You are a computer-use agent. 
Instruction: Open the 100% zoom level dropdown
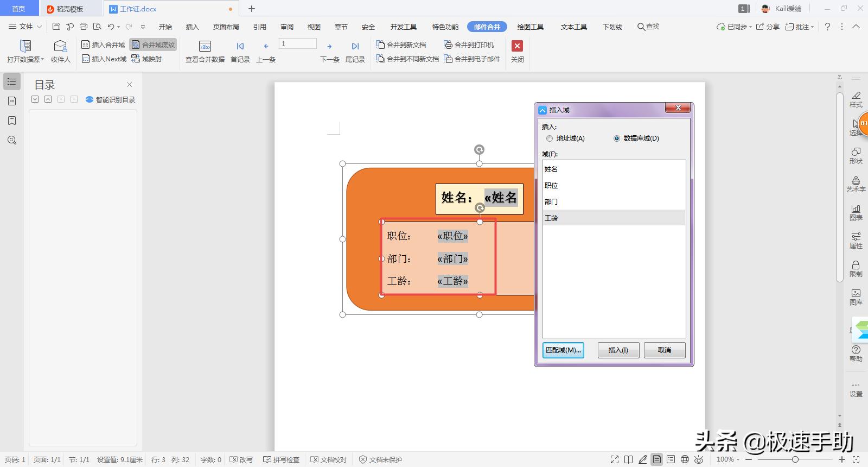728,459
